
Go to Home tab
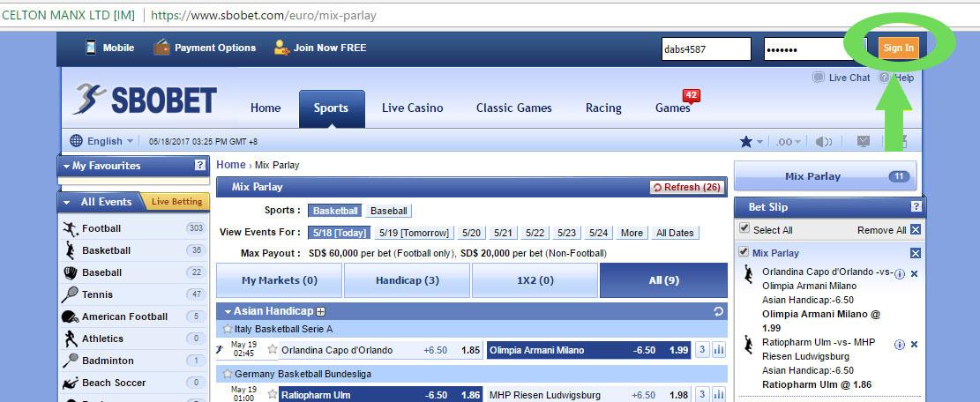click(266, 108)
